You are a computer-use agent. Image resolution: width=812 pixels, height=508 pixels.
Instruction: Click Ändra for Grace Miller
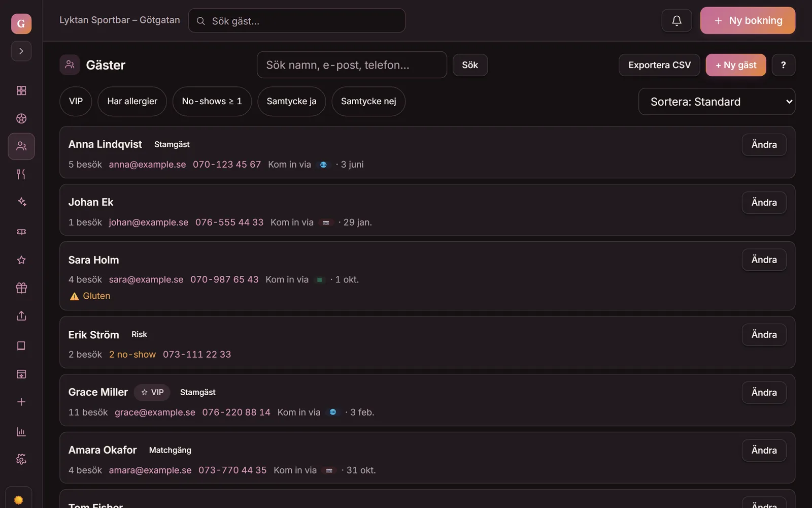(x=764, y=393)
